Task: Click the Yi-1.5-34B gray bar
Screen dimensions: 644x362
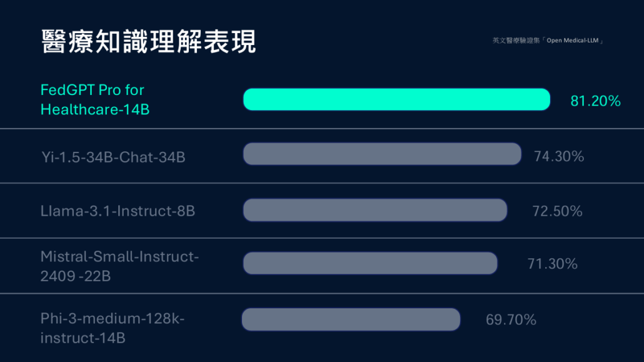Action: click(382, 154)
